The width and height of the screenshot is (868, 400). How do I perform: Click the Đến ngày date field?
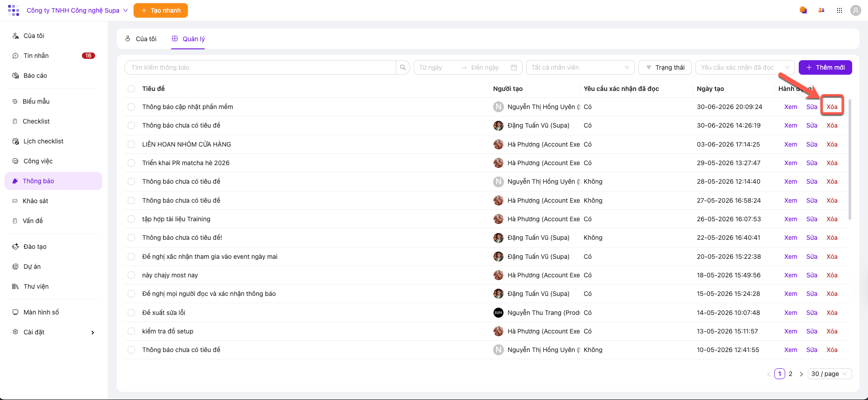click(x=488, y=67)
